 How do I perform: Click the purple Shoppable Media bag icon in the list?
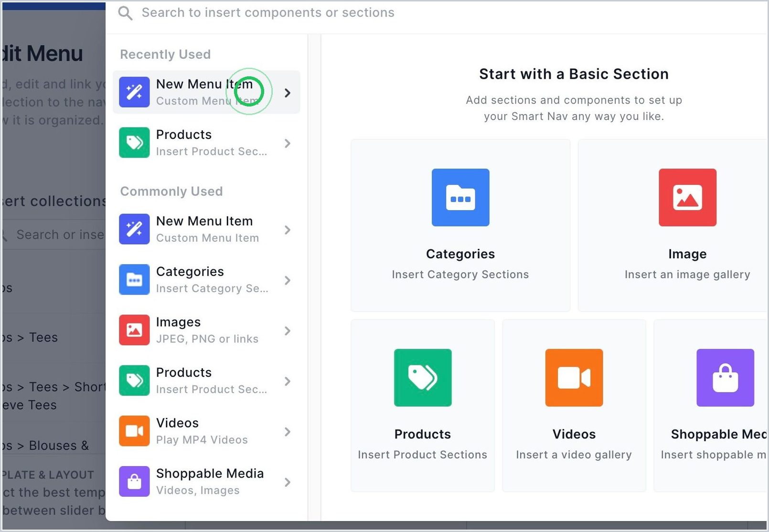click(x=134, y=481)
